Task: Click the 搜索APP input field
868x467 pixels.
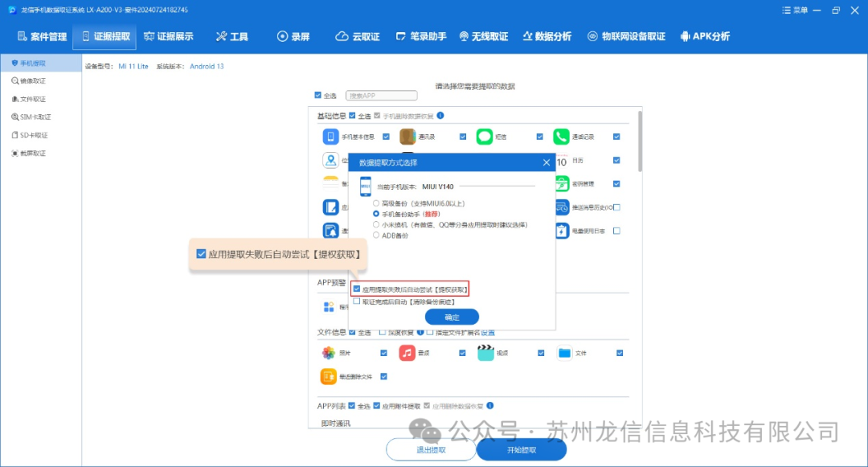Action: pos(382,96)
